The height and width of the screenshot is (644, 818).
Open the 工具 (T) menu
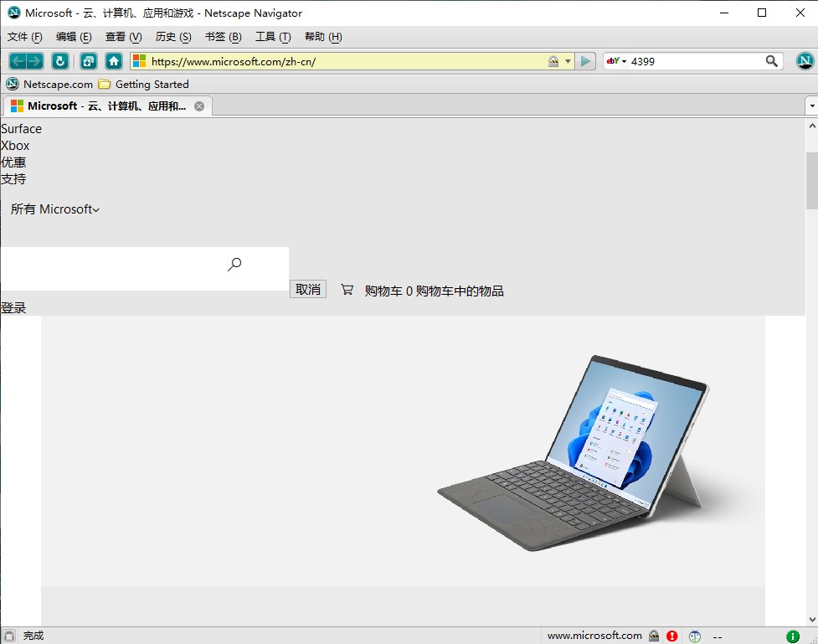point(273,37)
